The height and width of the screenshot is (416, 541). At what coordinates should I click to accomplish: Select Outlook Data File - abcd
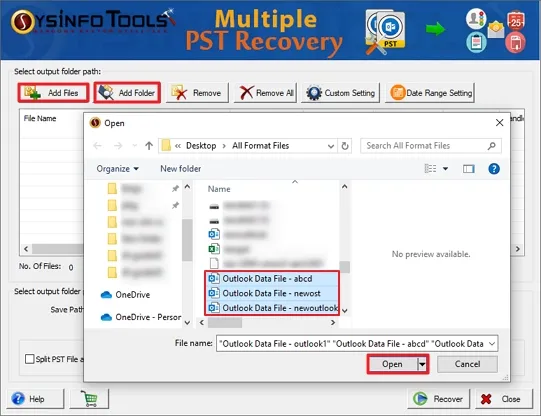pos(272,279)
